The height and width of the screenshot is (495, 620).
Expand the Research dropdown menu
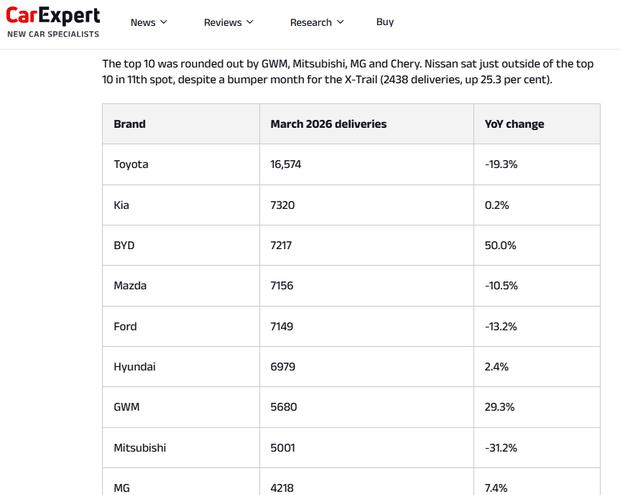click(316, 22)
